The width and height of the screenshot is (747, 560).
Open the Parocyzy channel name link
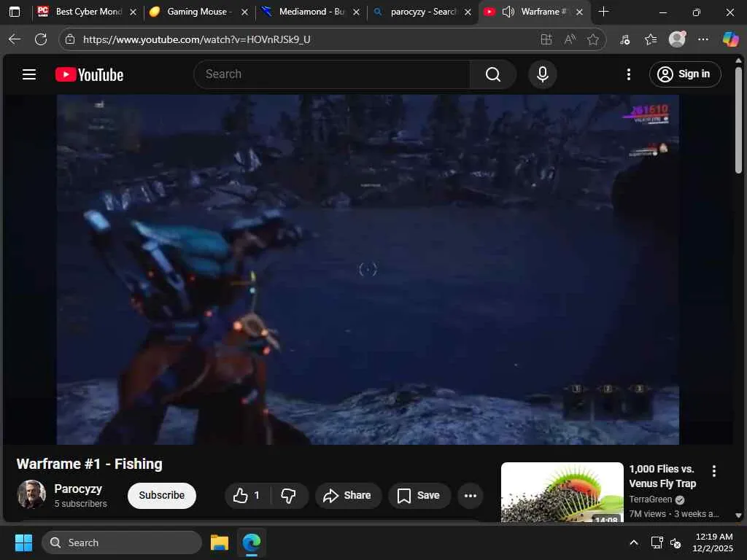coord(78,489)
